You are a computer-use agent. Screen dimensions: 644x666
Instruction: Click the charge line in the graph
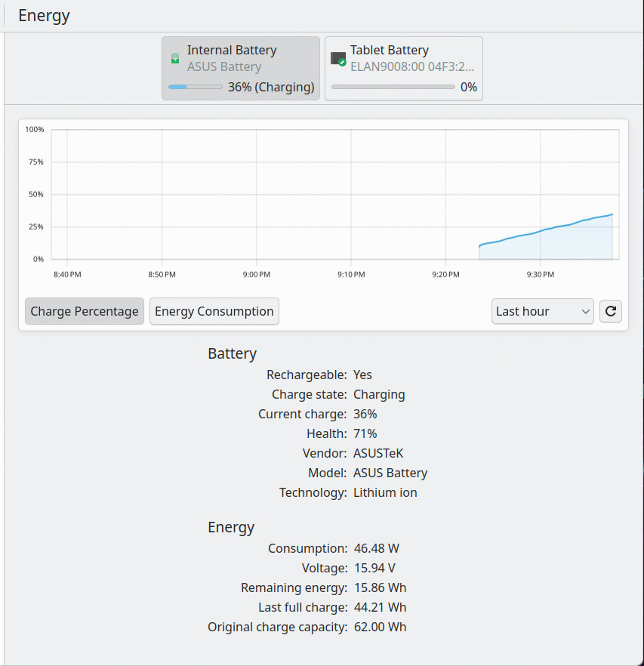pos(546,230)
